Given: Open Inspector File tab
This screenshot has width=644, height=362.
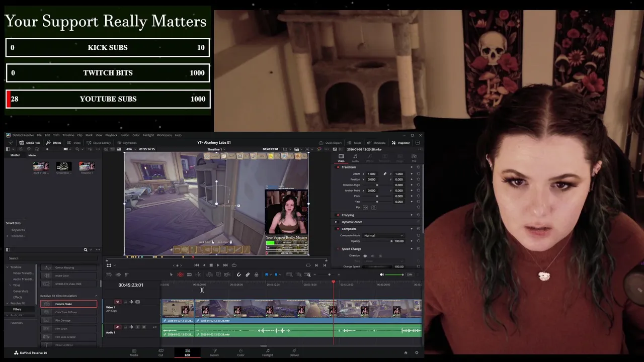Looking at the screenshot, I should tap(414, 158).
